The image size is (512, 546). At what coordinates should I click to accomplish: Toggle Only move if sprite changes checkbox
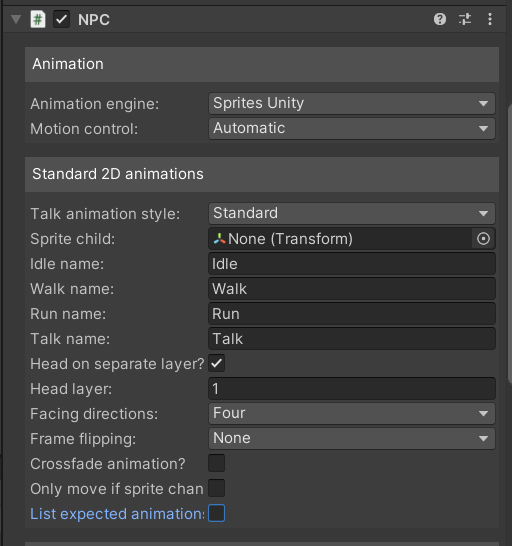(217, 488)
